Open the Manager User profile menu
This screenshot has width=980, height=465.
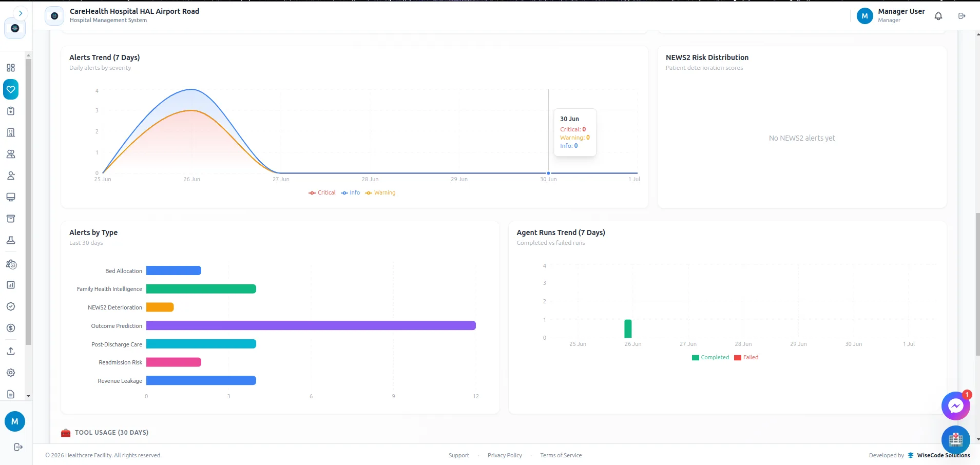(891, 15)
